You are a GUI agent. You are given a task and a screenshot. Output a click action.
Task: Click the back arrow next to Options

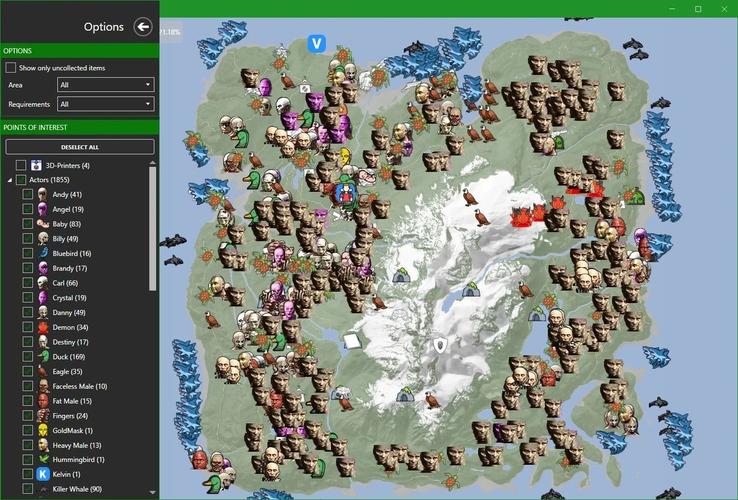(x=142, y=27)
